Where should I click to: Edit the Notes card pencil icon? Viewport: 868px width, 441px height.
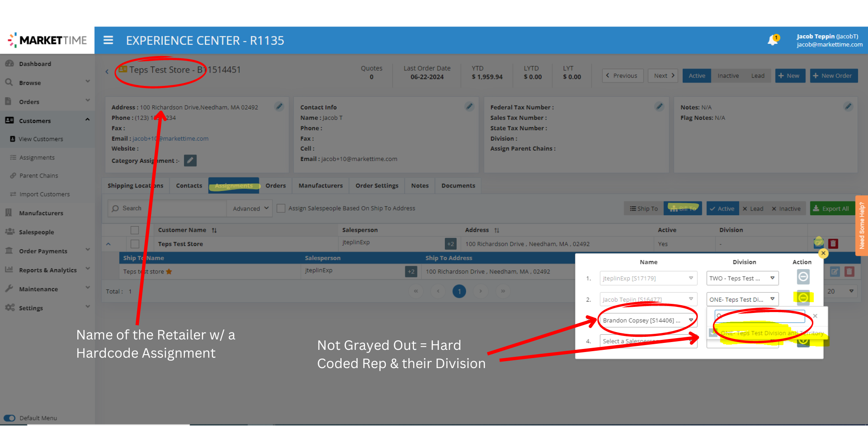(848, 106)
